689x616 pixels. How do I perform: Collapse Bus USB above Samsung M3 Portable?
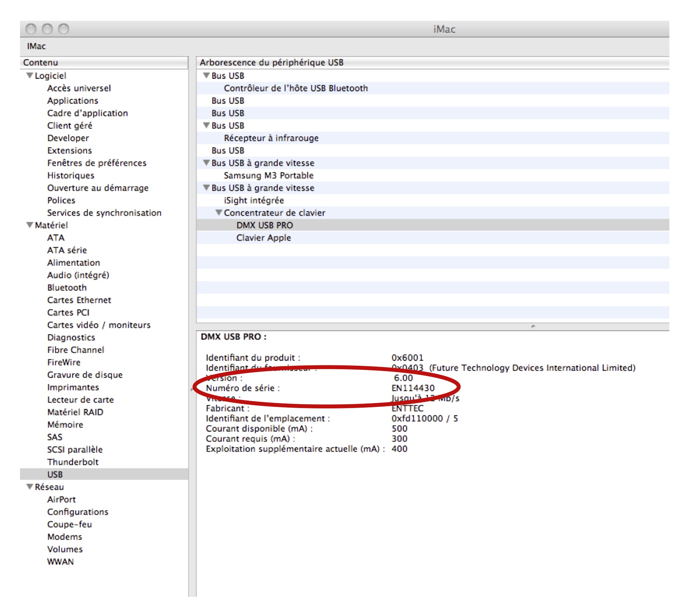pyautogui.click(x=206, y=163)
